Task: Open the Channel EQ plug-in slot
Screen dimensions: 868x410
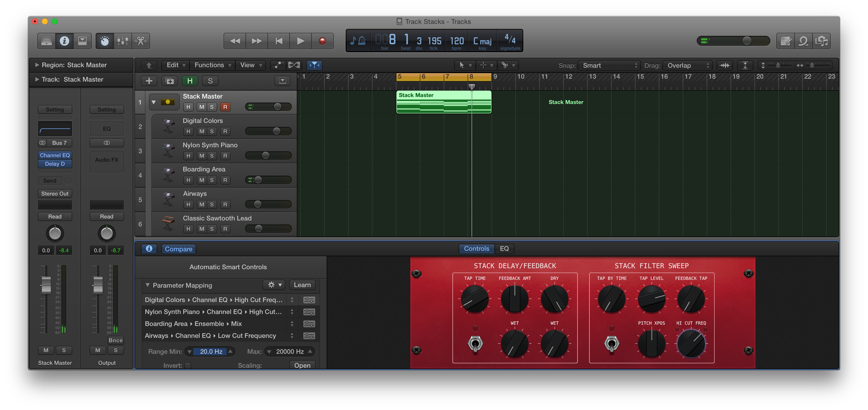Action: (55, 155)
